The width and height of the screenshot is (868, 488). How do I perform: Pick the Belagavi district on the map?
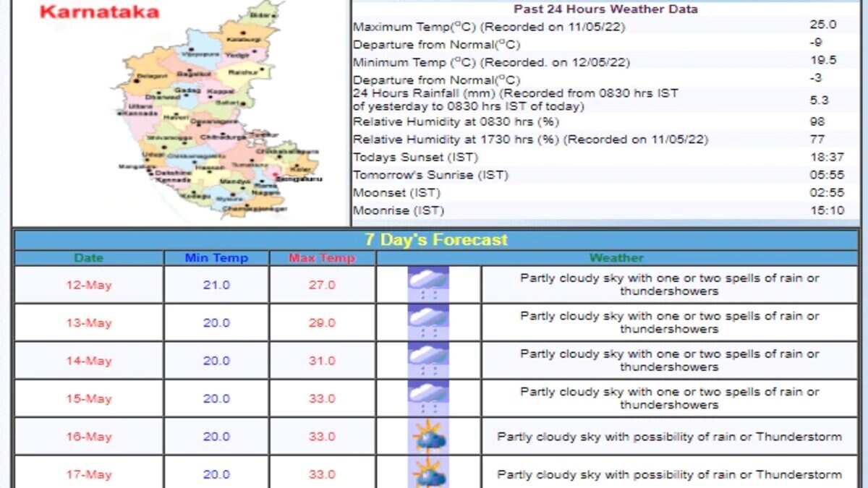148,76
